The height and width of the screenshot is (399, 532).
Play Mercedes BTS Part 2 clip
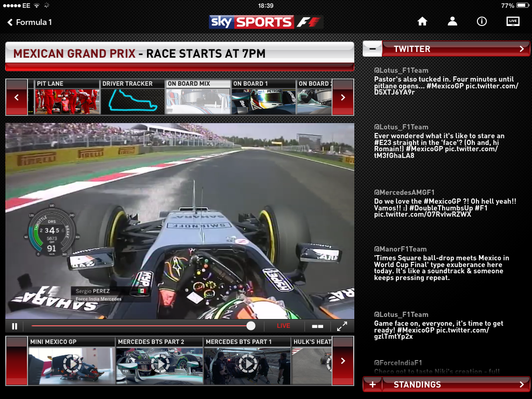(159, 361)
